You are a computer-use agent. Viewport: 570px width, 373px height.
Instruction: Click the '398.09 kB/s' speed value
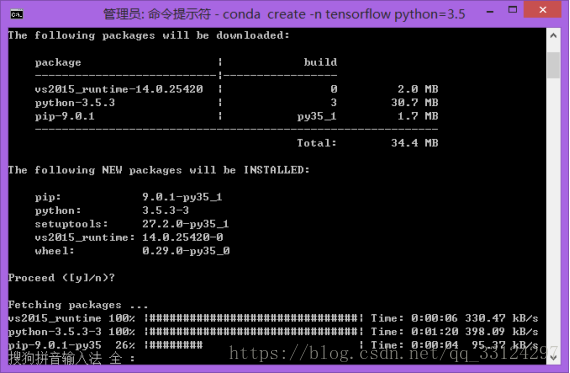point(502,332)
